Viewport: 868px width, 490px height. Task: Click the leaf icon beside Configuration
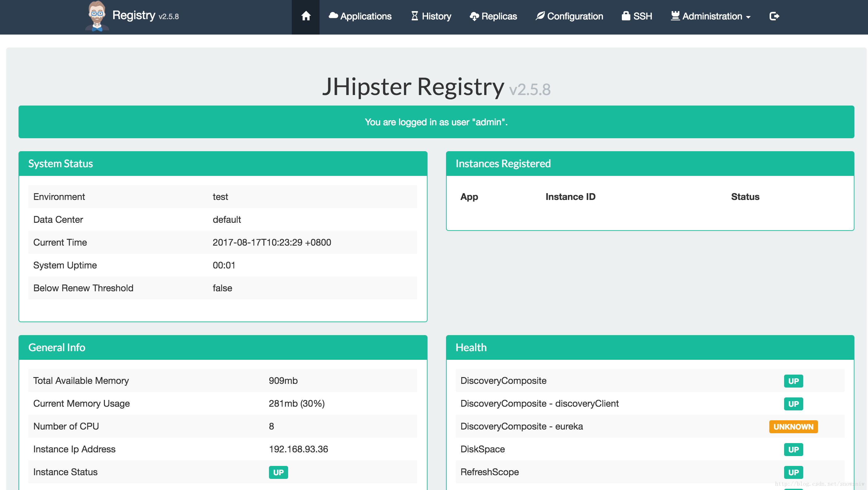click(x=540, y=16)
